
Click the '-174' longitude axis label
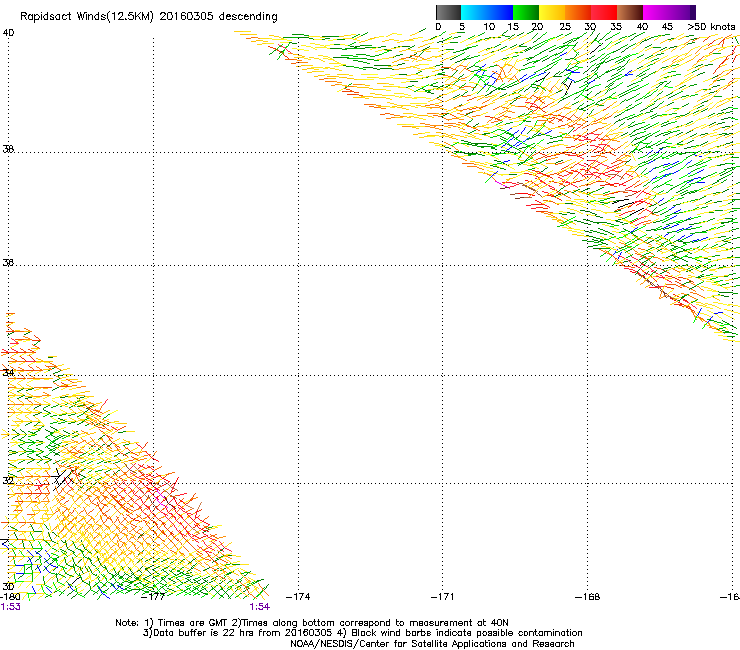[298, 597]
